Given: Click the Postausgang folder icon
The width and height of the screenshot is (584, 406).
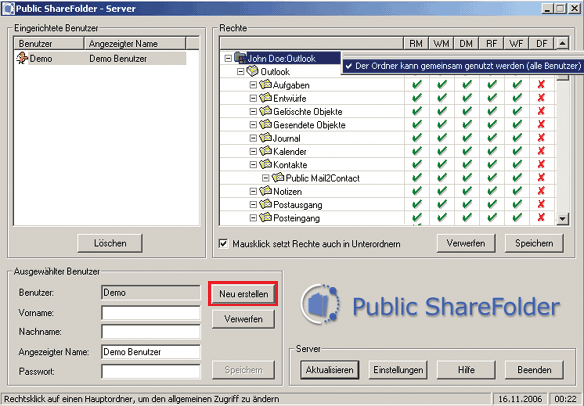Looking at the screenshot, I should click(266, 204).
